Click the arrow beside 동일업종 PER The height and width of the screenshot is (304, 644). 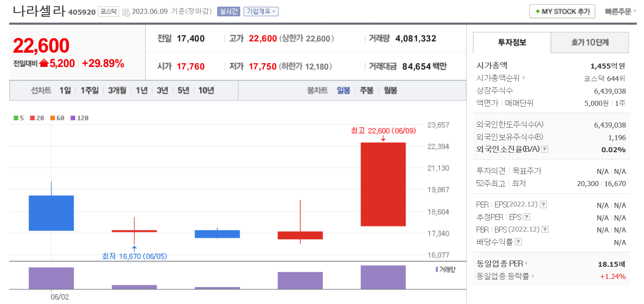(x=526, y=263)
